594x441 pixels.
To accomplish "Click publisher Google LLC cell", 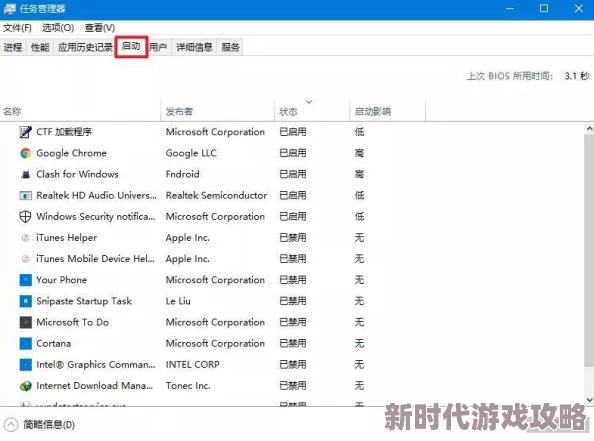I will [x=191, y=153].
